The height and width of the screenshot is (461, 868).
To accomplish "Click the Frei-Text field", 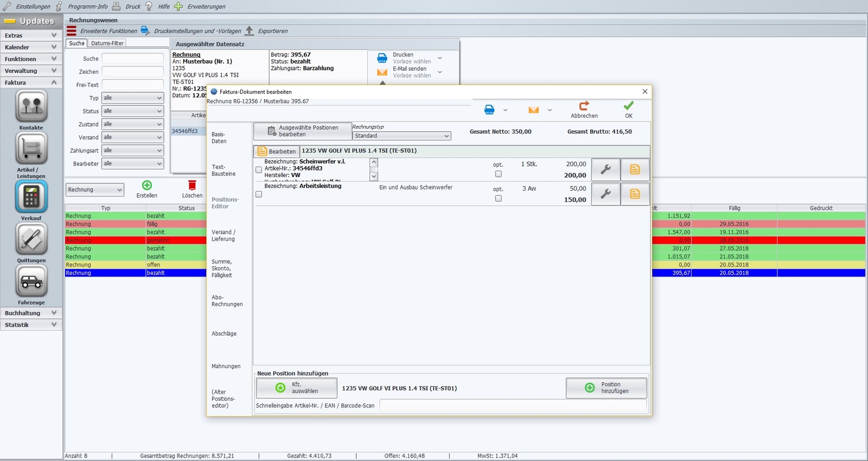I will 132,85.
